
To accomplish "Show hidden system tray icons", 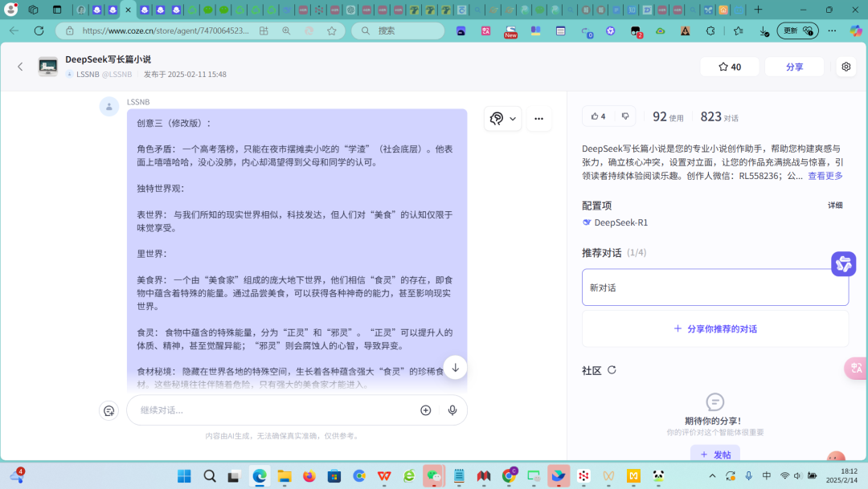I will click(x=712, y=475).
